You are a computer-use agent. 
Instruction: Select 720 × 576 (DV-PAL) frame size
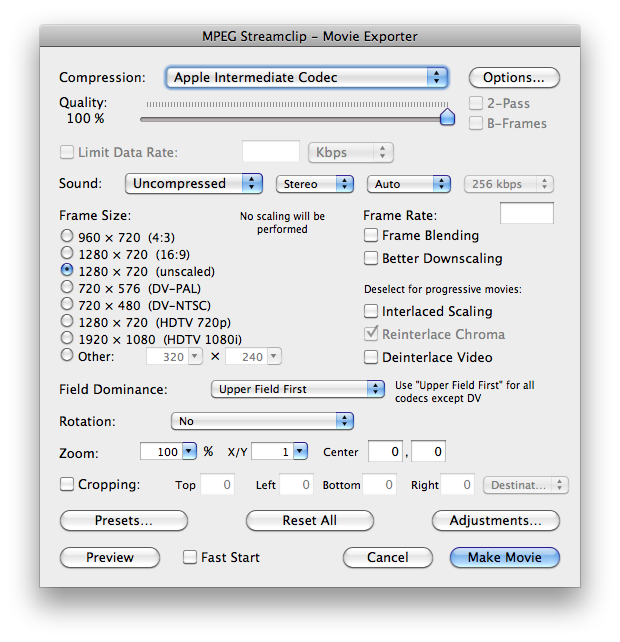tap(67, 287)
